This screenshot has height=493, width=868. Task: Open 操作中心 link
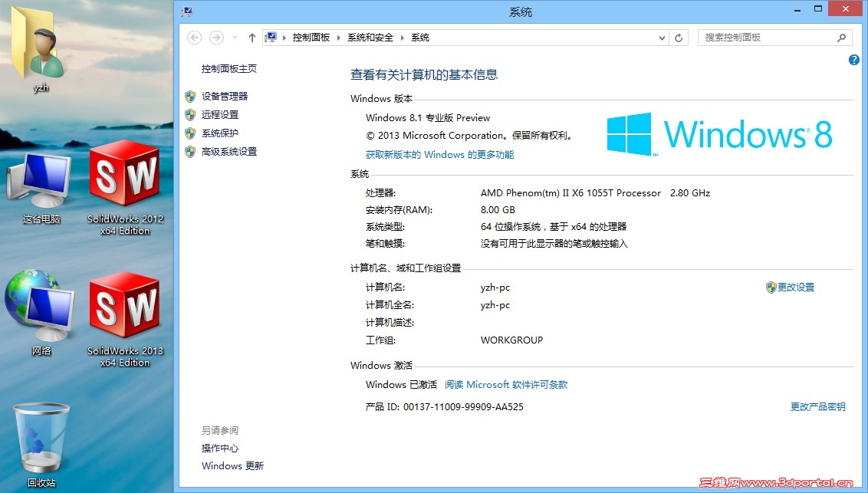coord(220,449)
